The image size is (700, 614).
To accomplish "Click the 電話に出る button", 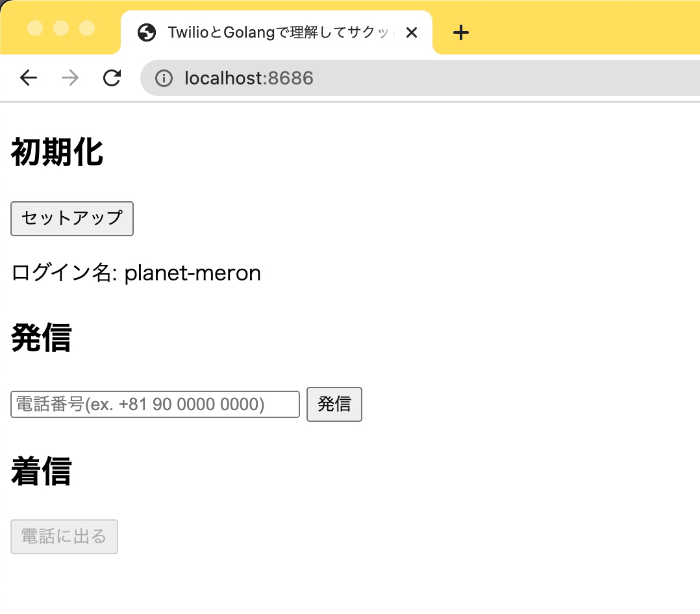I will [64, 537].
